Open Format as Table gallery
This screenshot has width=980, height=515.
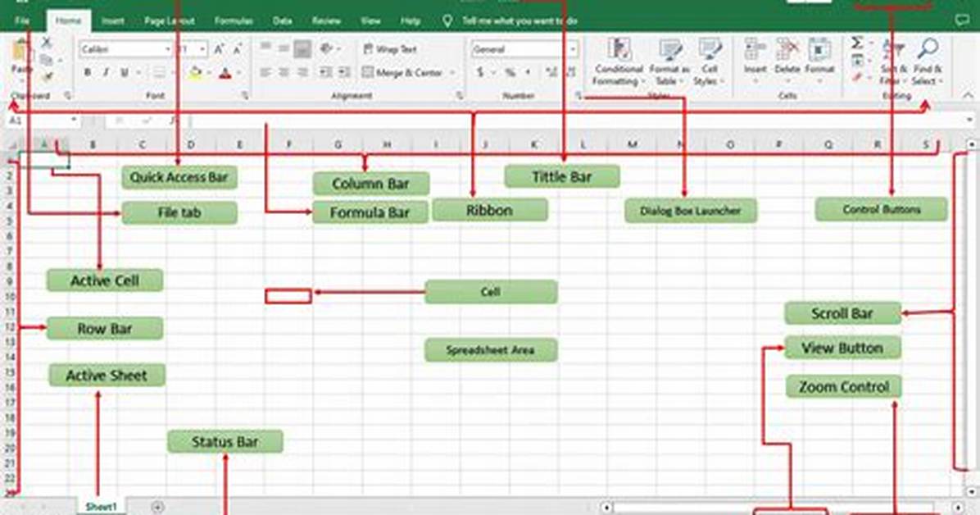coord(669,62)
